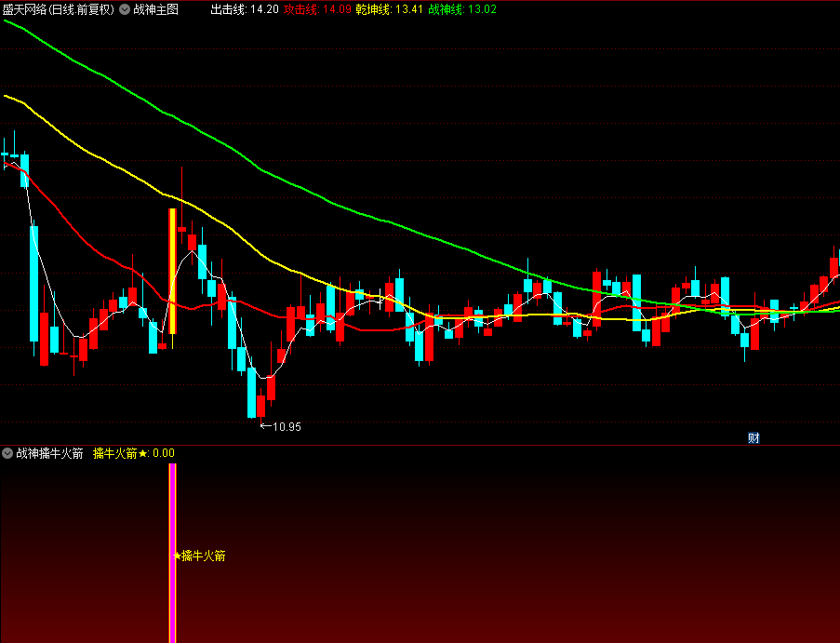Select the 擒牛火箭★: 0.00 value label

pos(134,453)
